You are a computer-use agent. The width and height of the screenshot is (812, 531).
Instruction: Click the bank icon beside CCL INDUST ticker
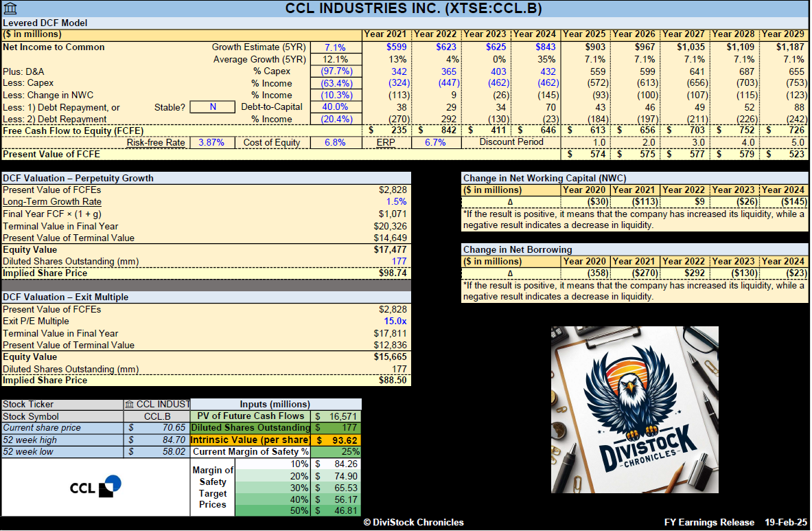[x=130, y=404]
